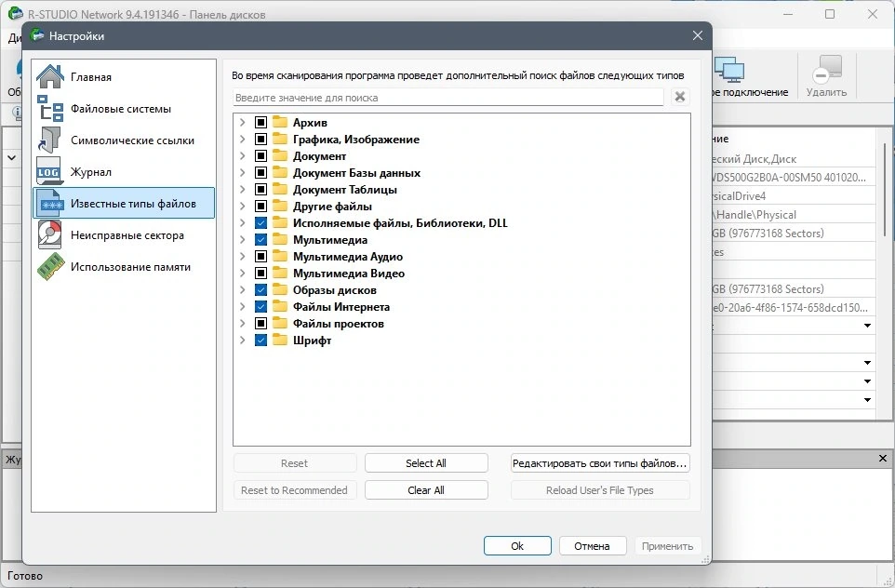Image resolution: width=895 pixels, height=588 pixels.
Task: Click Редактировать свои типы файлов button
Action: [600, 463]
